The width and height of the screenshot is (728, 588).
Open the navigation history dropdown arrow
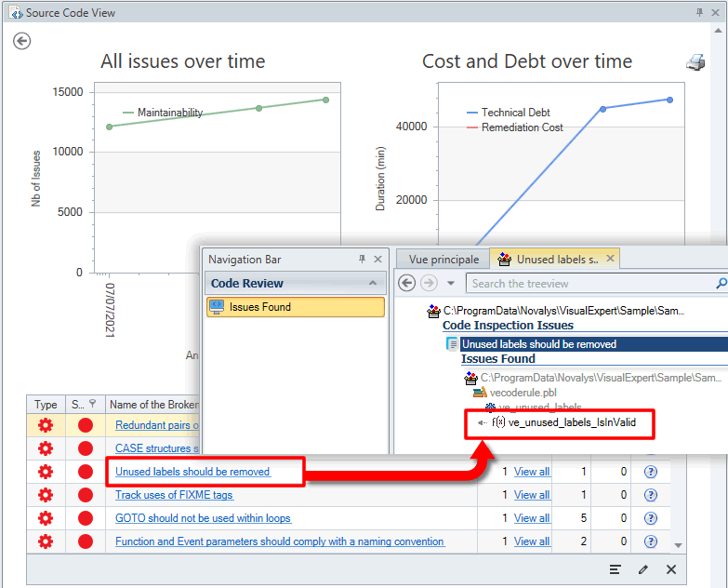click(x=451, y=283)
